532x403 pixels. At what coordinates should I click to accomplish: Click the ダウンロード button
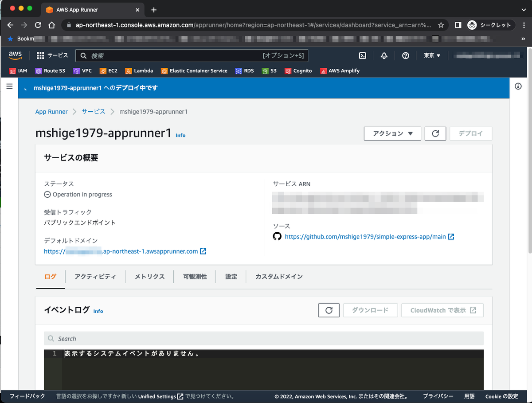pyautogui.click(x=370, y=310)
